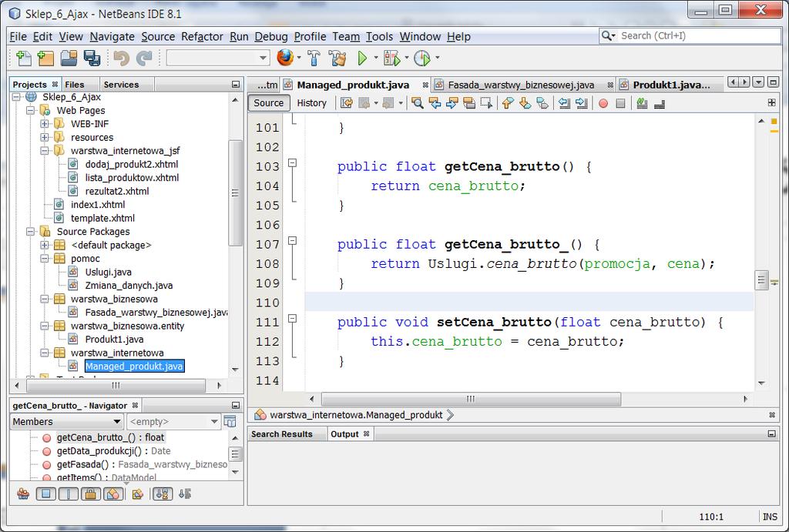Click the Clean and Build icon
Screen dimensions: 789x532
[x=337, y=59]
